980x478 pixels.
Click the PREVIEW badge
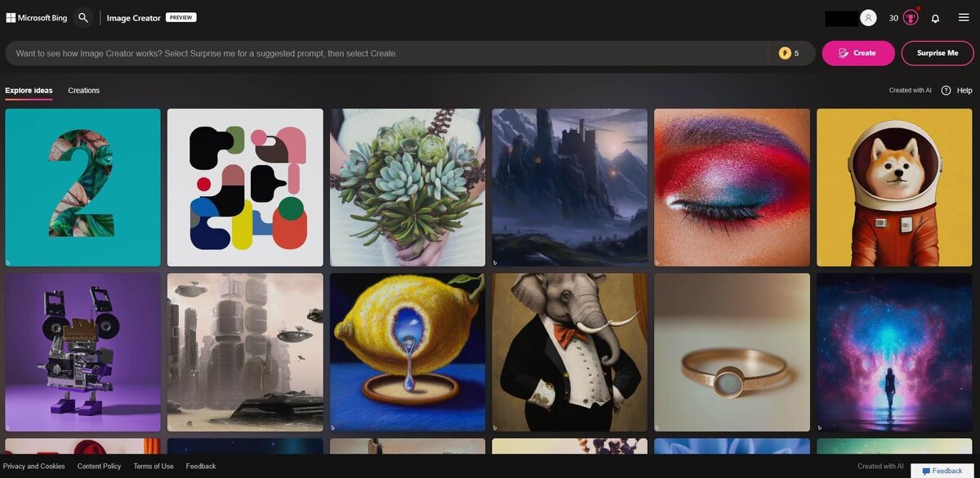180,17
